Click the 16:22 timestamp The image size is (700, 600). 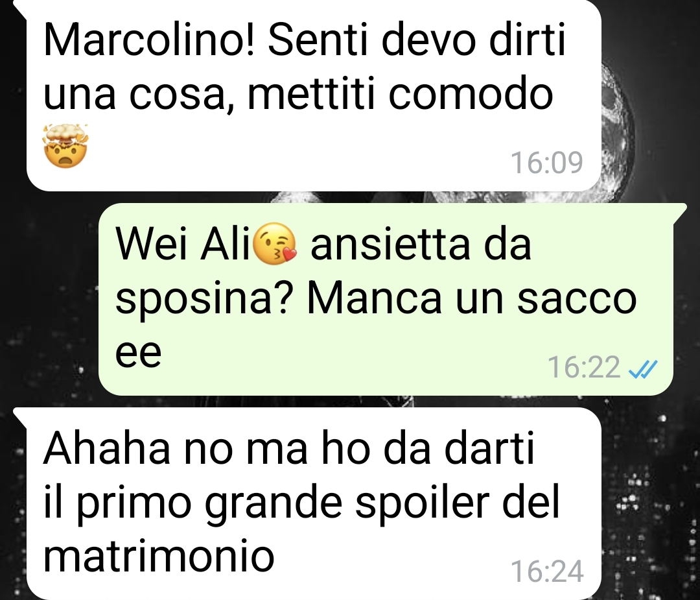coord(584,367)
